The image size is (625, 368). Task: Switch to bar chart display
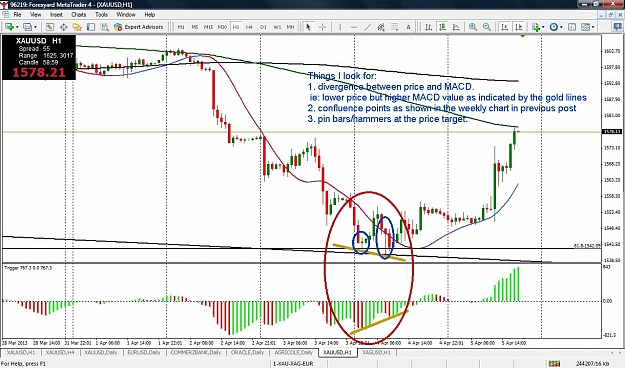(428, 27)
